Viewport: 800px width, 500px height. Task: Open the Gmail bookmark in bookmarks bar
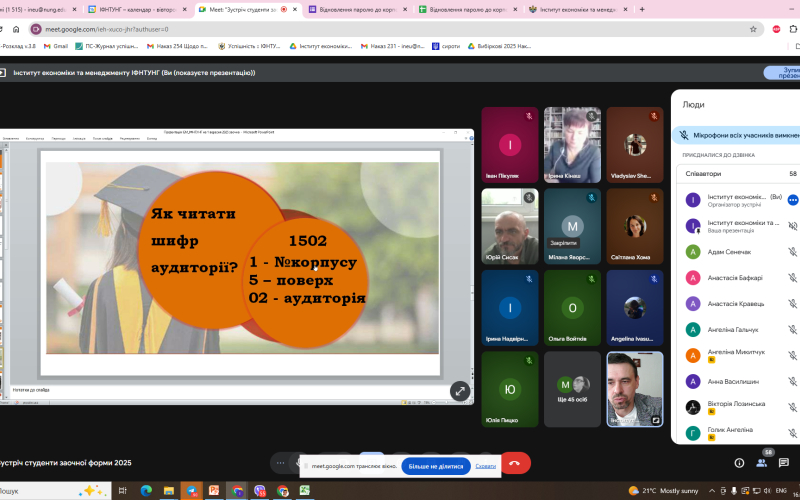tap(56, 46)
